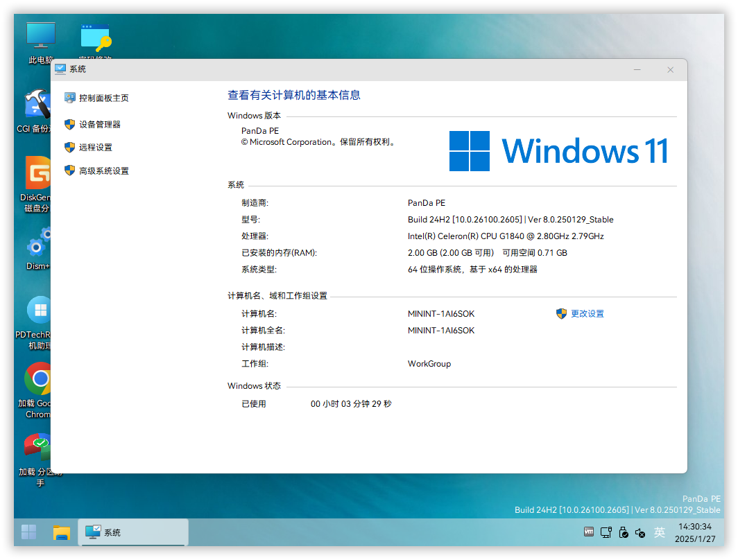Open the PDTech assistant desktop icon
The image size is (738, 560).
(x=39, y=310)
